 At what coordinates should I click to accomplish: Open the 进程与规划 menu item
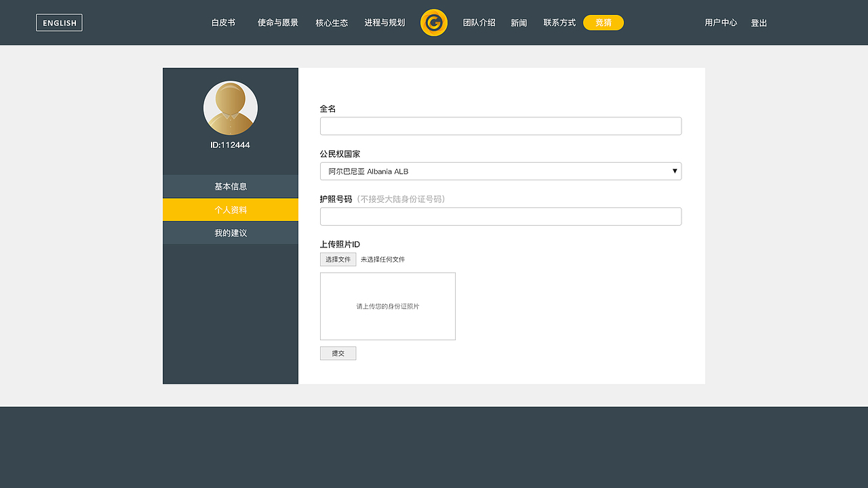click(384, 22)
